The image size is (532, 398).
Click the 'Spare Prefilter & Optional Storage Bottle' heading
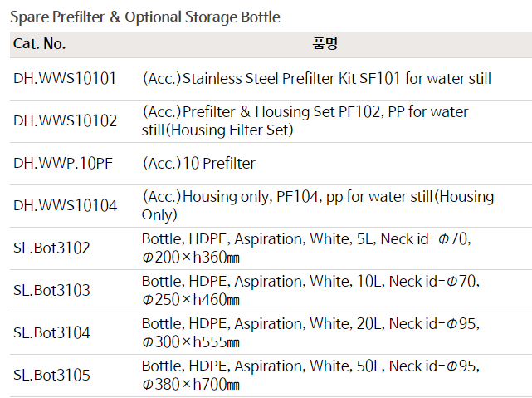tap(145, 17)
